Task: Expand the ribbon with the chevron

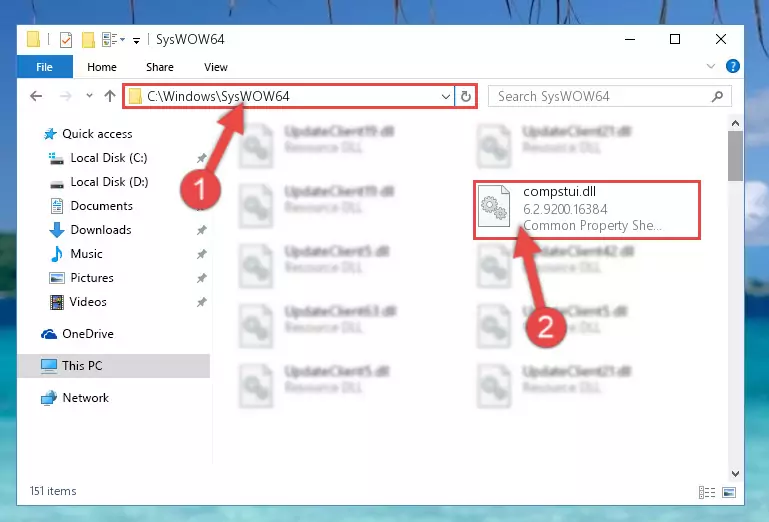Action: click(711, 66)
